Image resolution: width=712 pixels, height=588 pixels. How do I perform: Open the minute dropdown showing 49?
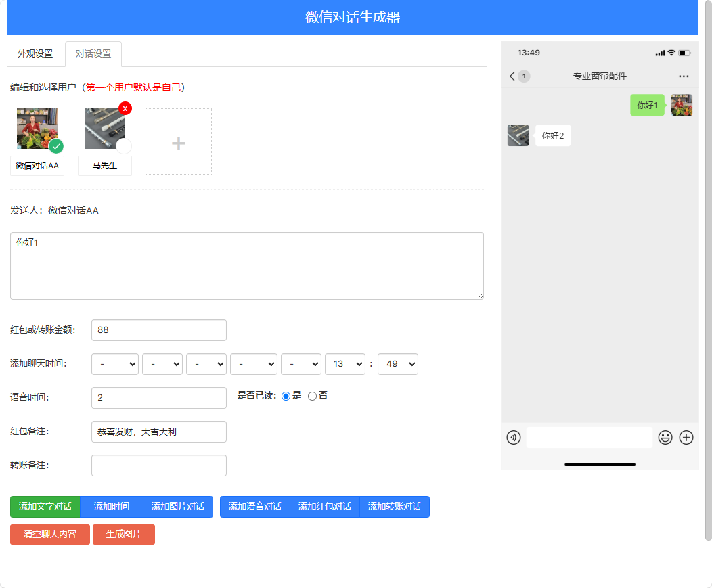[x=398, y=364]
